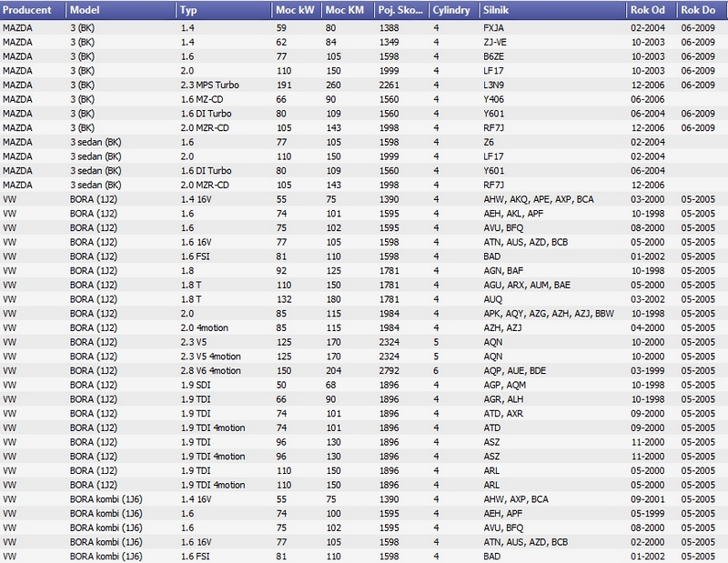Select engine code AUQ cell
728x563 pixels.
[493, 299]
